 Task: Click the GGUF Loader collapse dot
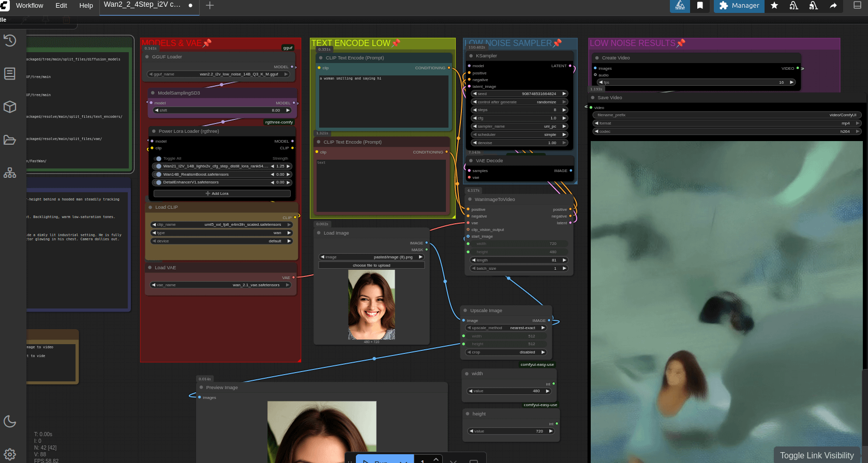147,57
